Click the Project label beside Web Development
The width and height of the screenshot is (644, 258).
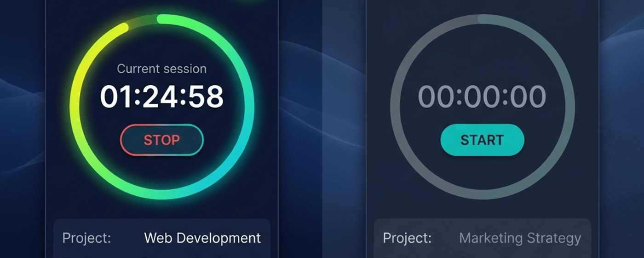coord(86,238)
